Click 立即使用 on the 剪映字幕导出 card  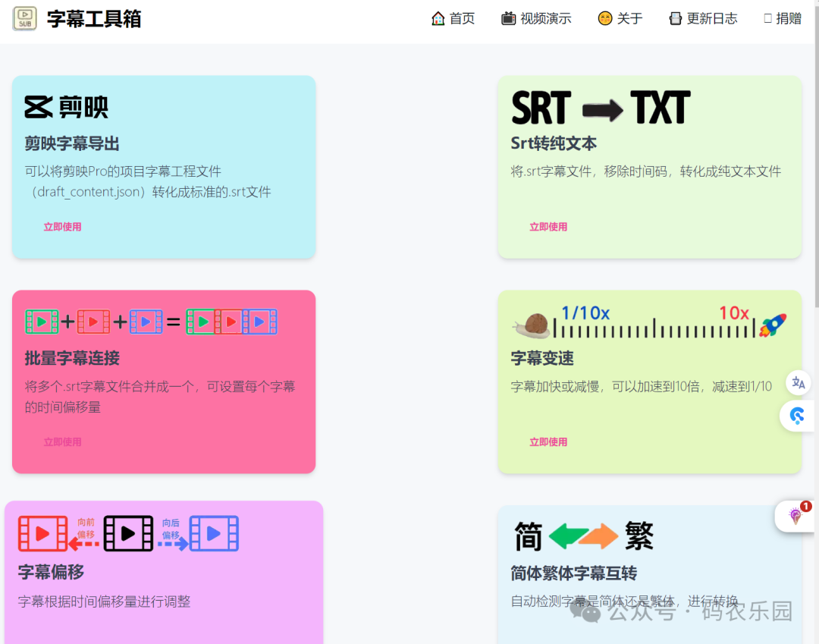[63, 226]
